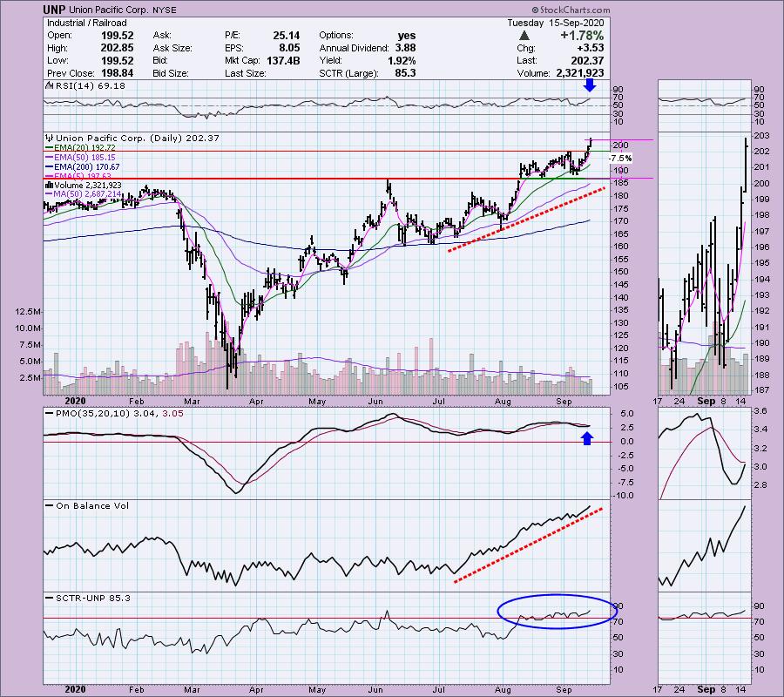Click the candlestick glyph beside Union Pacific (Daily)

[50, 138]
